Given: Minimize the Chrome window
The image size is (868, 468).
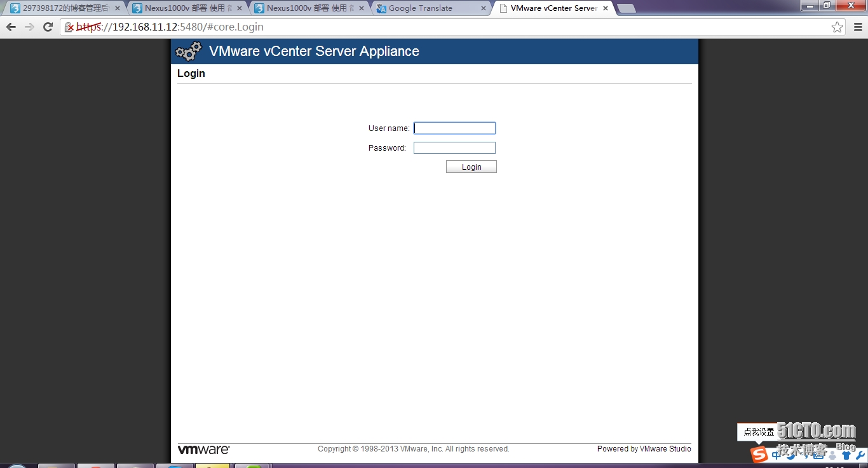Looking at the screenshot, I should point(810,5).
